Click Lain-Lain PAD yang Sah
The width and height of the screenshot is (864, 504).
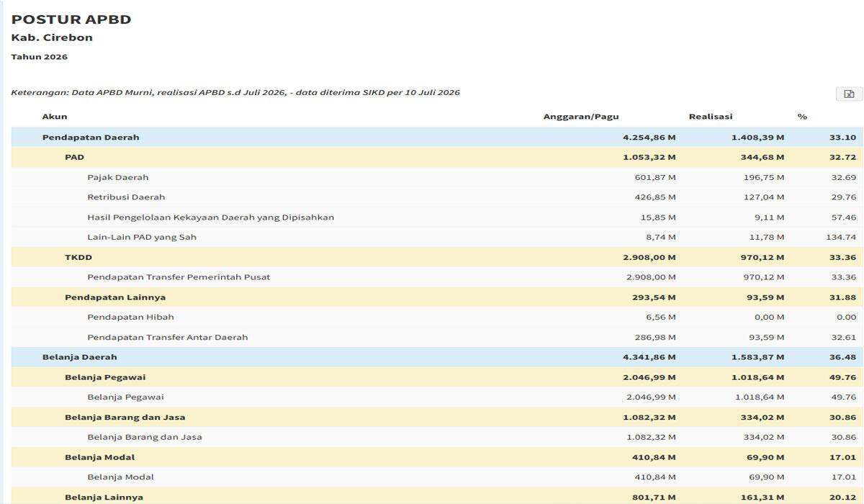click(142, 237)
